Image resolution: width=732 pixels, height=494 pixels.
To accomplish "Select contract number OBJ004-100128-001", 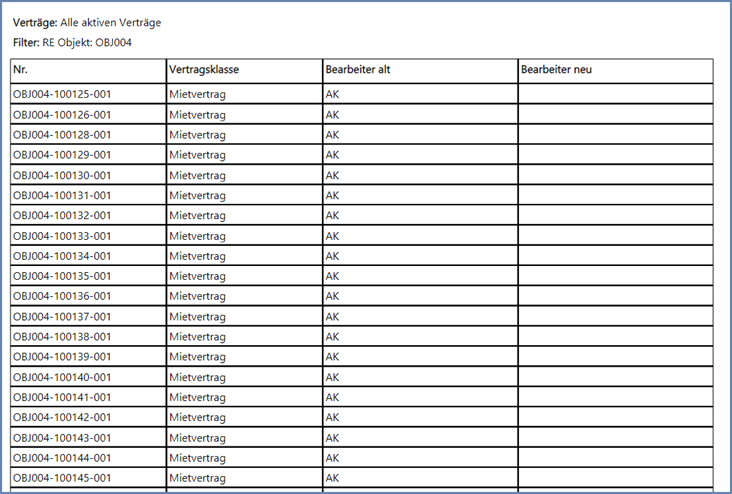I will [x=62, y=135].
